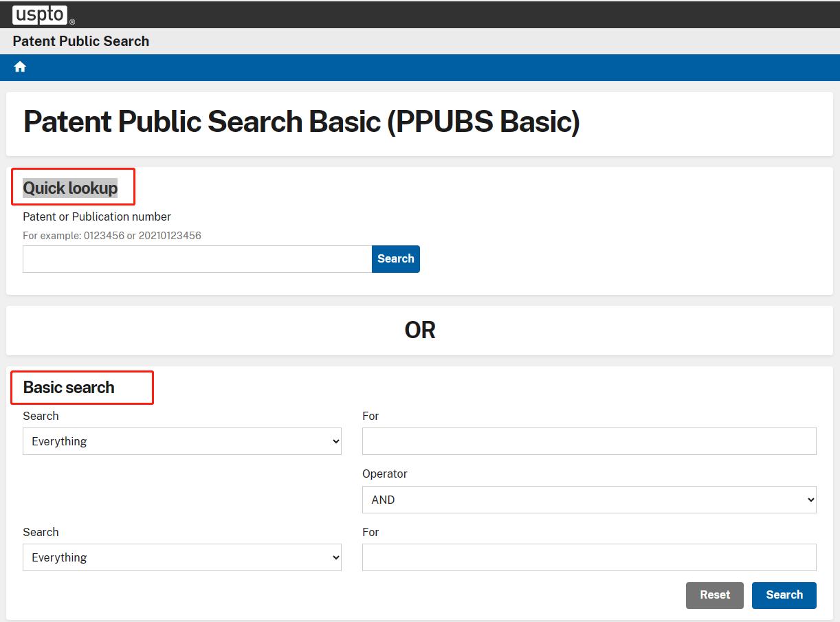Click the example number hint text

tap(112, 236)
